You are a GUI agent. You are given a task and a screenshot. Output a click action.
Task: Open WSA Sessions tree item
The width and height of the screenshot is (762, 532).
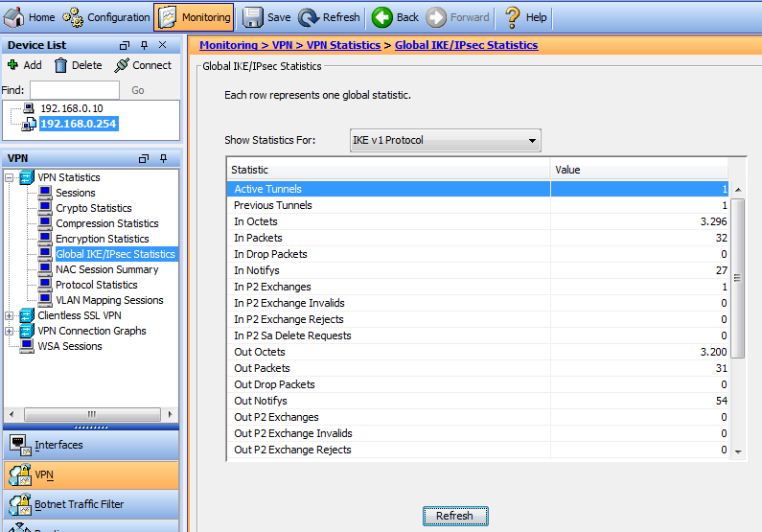tap(70, 346)
